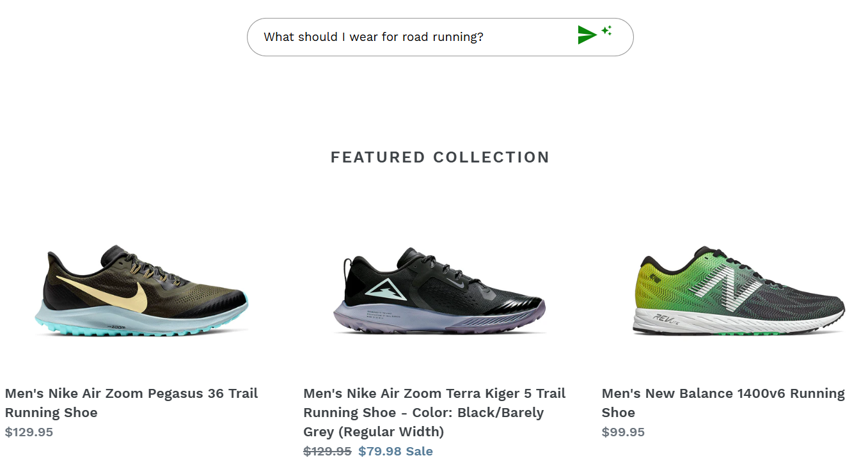Open the New Balance 1400v6 shoe image
Viewport: 868px width, 458px height.
pyautogui.click(x=739, y=291)
